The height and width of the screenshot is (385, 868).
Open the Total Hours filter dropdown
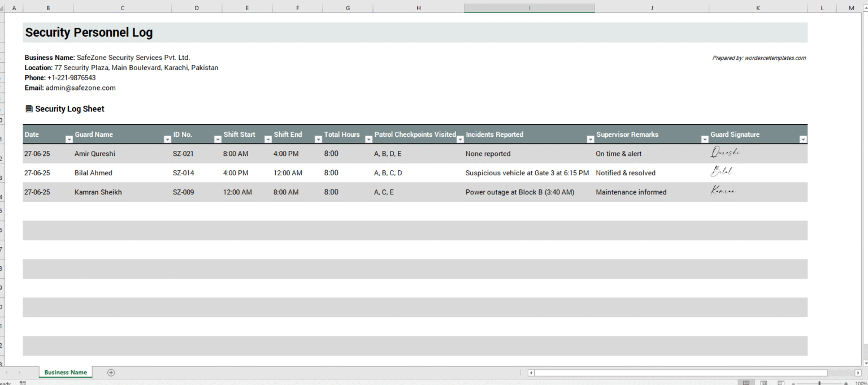click(368, 139)
